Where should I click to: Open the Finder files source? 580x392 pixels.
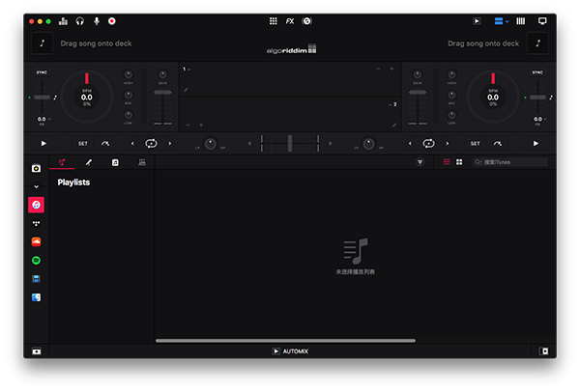[x=36, y=297]
